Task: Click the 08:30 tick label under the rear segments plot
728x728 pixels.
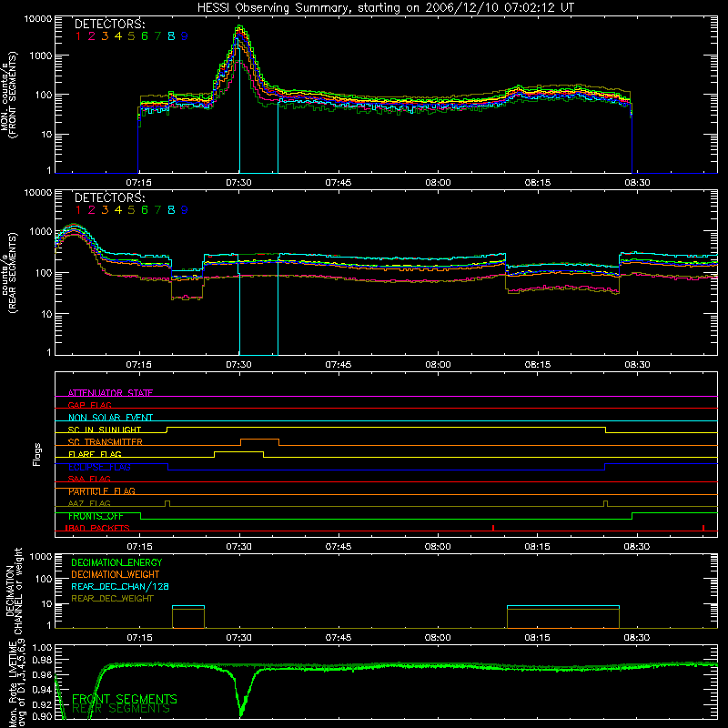Action: point(637,365)
